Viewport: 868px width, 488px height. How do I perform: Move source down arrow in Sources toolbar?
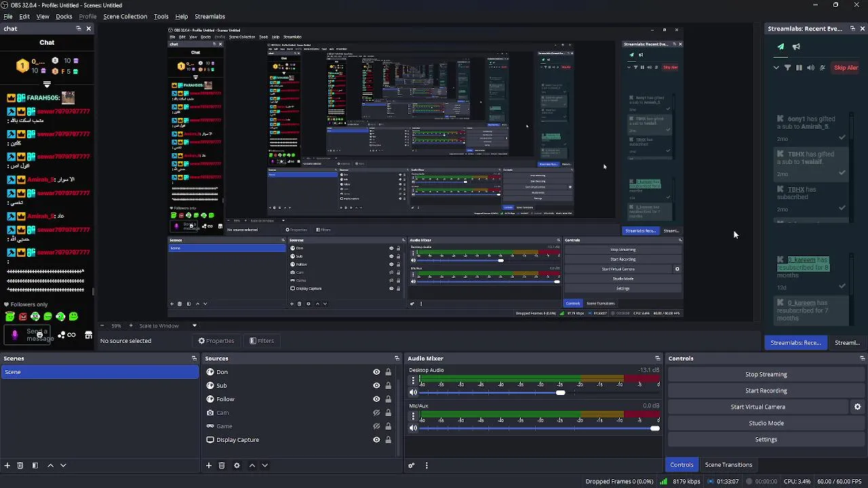265,466
